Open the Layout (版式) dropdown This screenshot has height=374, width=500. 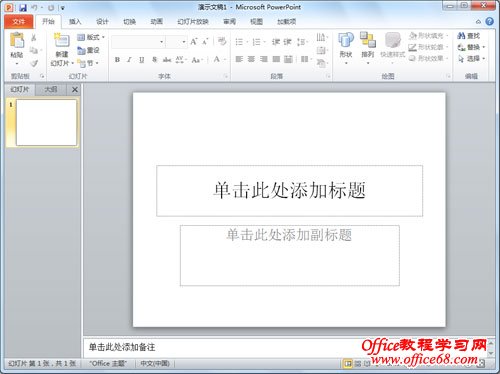tap(91, 37)
